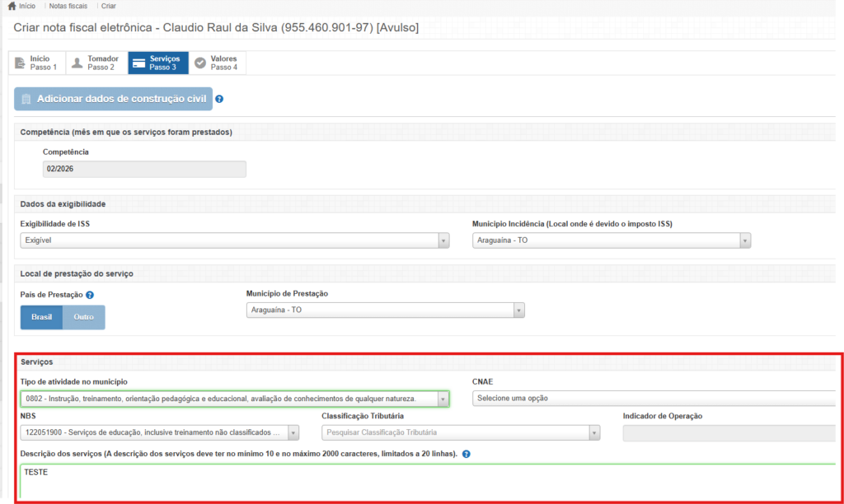Select Brasil as País de Prestação
This screenshot has width=844, height=504.
pos(41,317)
